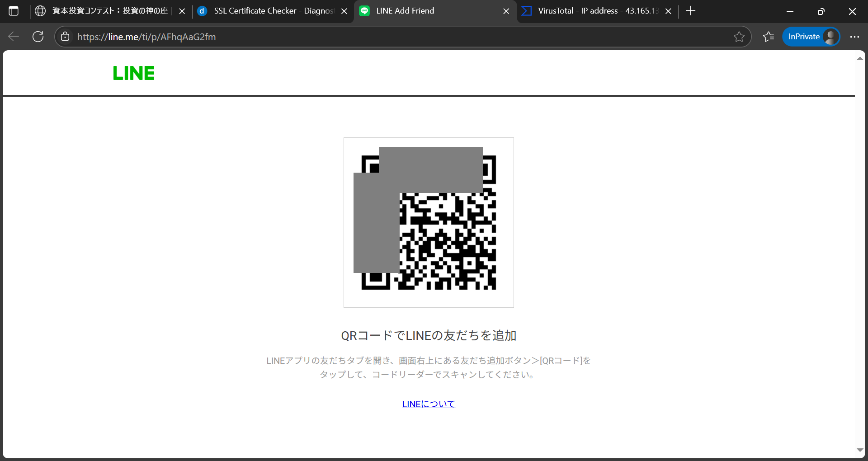Image resolution: width=868 pixels, height=461 pixels.
Task: Close the 資本投資コンテスト tab
Action: (x=182, y=11)
